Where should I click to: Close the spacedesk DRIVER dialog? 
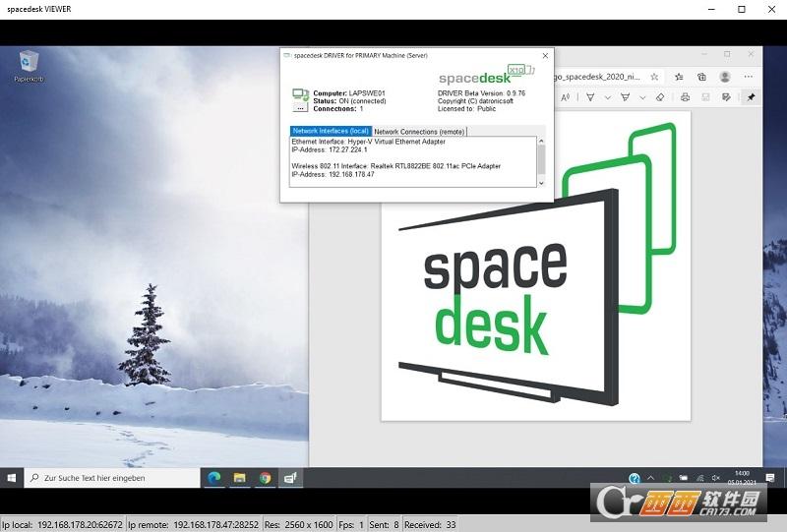click(545, 56)
